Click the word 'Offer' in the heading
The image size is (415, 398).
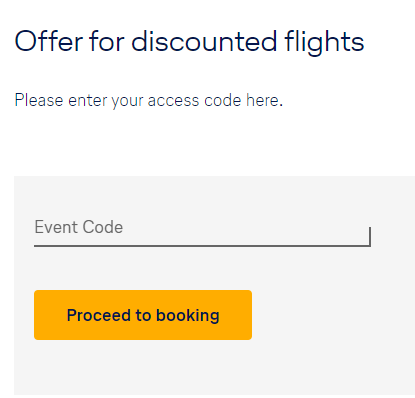(x=49, y=41)
